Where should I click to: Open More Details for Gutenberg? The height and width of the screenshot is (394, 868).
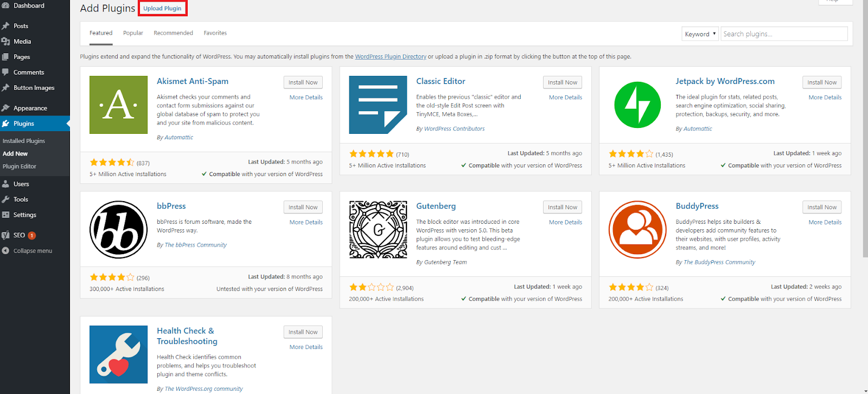pyautogui.click(x=565, y=222)
